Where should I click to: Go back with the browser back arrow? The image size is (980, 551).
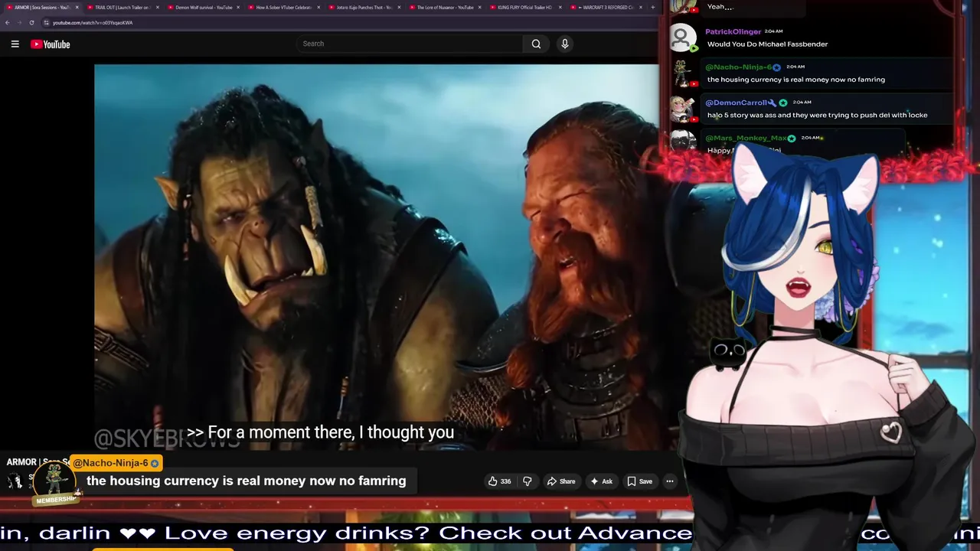pos(7,23)
